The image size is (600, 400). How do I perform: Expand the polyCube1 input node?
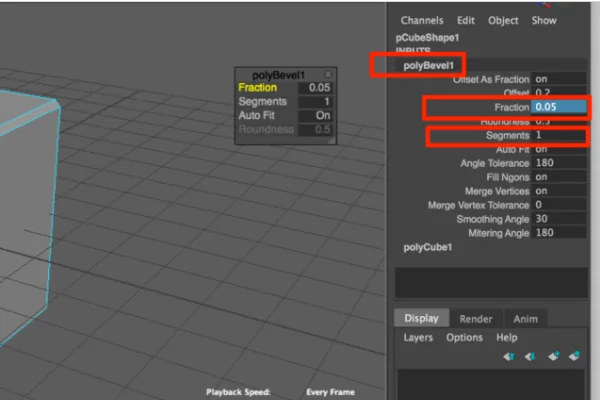[427, 247]
